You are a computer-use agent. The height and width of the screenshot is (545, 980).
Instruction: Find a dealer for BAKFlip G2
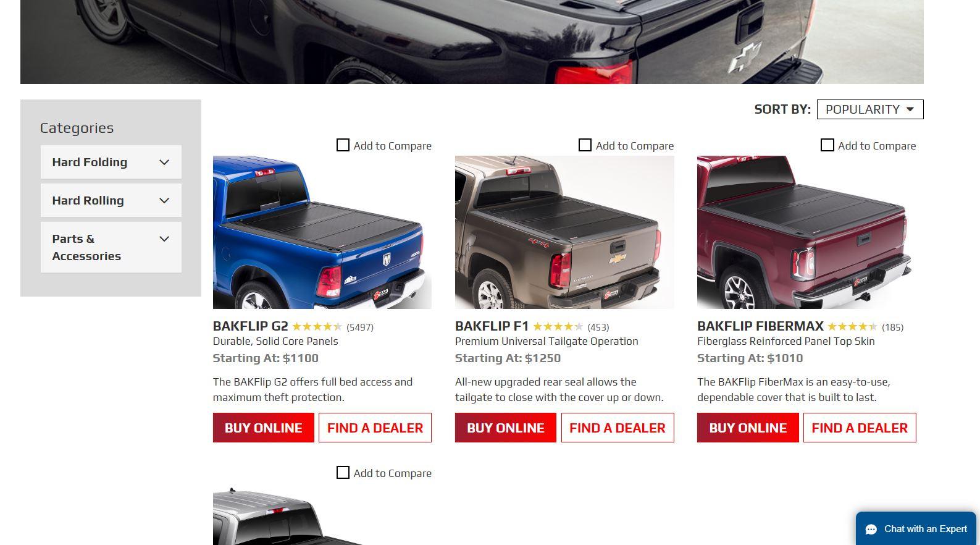tap(375, 428)
